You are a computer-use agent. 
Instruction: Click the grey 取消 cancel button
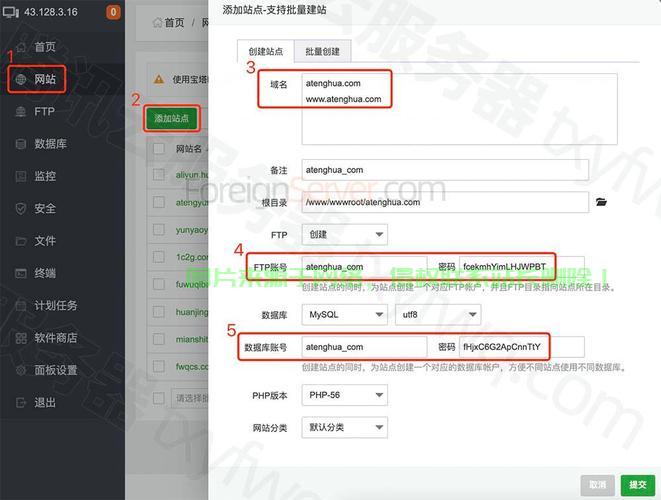[x=597, y=485]
